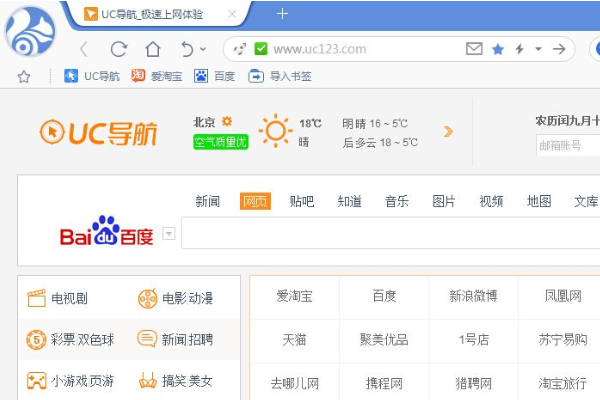Open UC导航 bookmark
The width and height of the screenshot is (600, 400).
pos(92,76)
